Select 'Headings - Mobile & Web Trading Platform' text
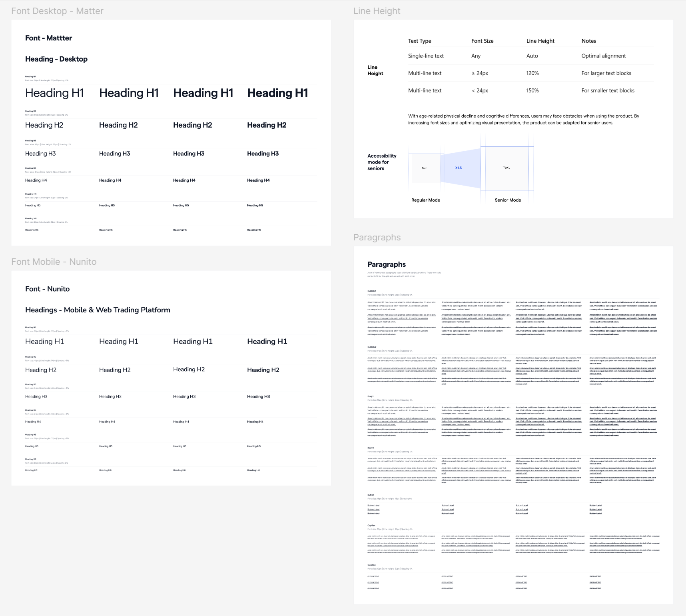 (x=98, y=310)
